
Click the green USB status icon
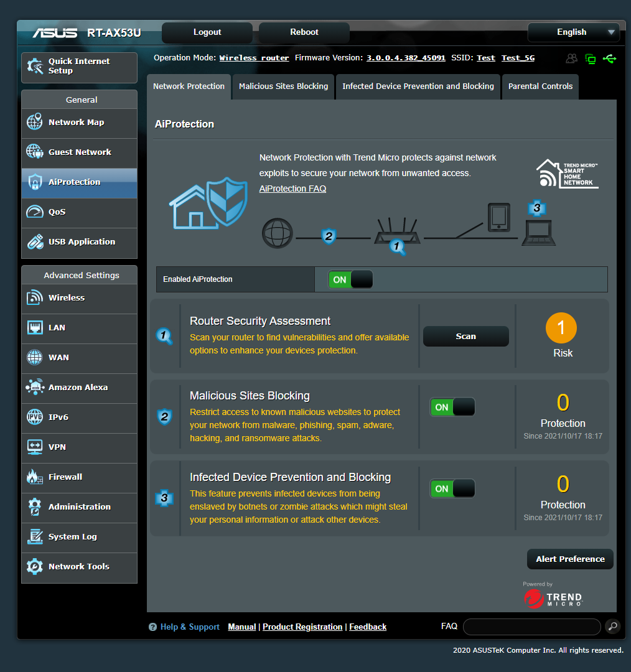609,58
